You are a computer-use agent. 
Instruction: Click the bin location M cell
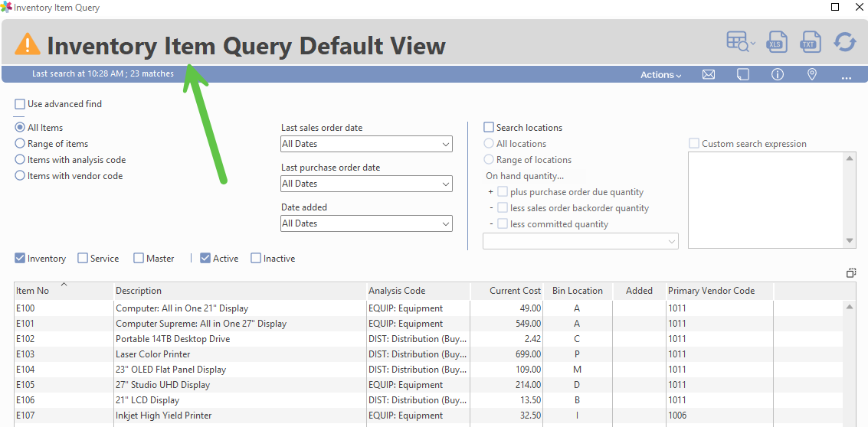click(578, 370)
